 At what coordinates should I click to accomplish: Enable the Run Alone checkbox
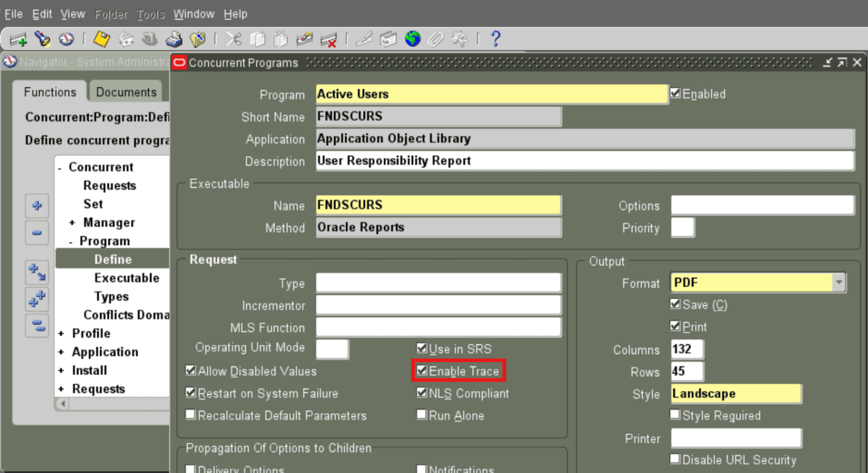pyautogui.click(x=422, y=415)
